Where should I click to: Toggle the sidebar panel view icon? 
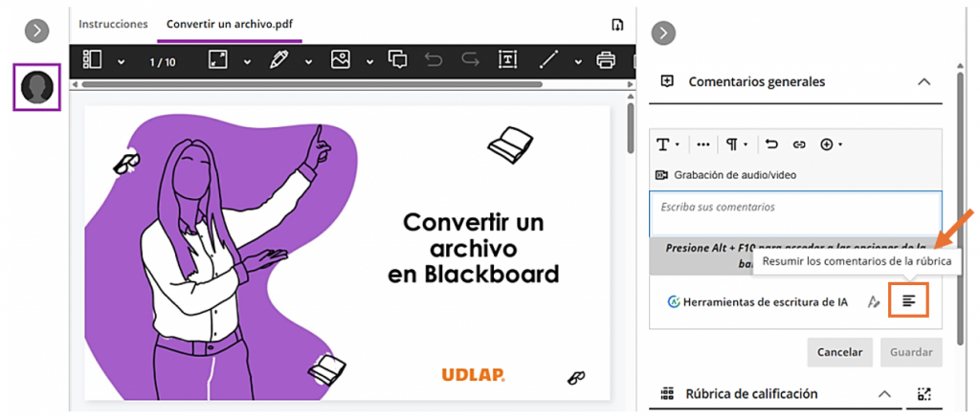(92, 60)
